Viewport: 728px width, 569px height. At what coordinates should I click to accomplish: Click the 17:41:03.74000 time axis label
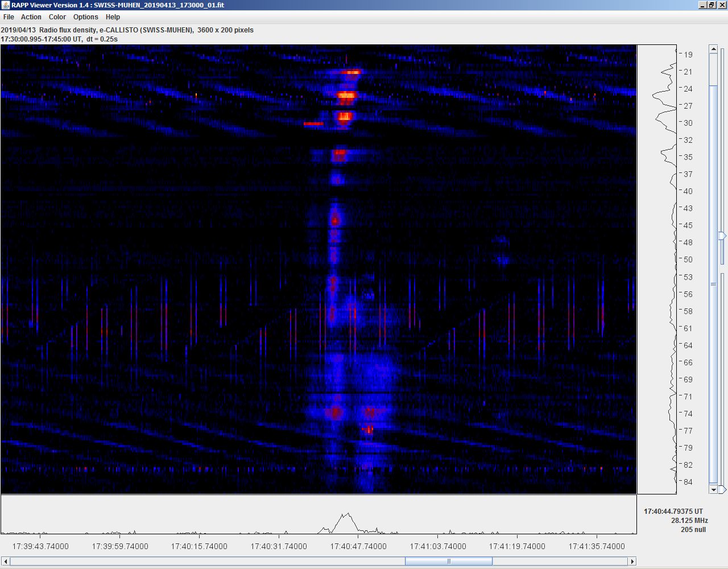(x=438, y=546)
